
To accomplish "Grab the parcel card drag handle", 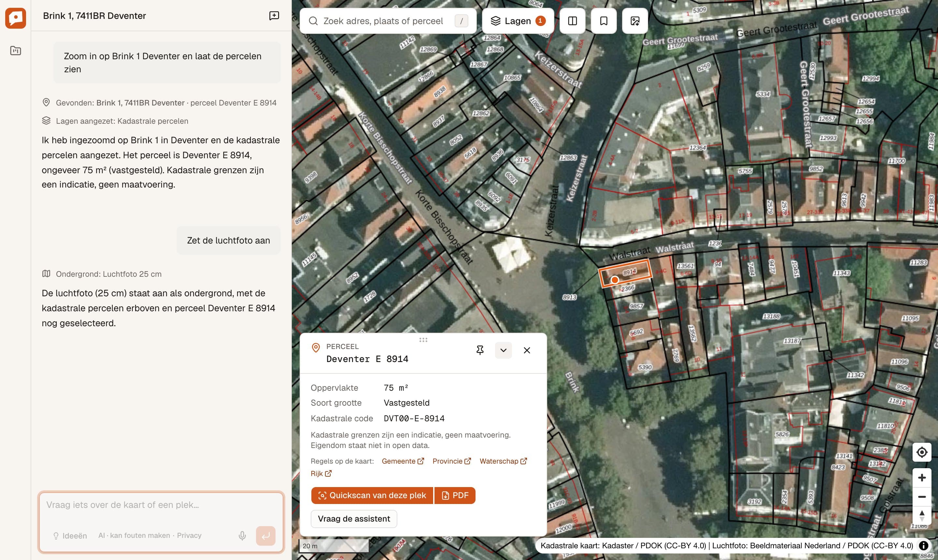I will tap(423, 340).
